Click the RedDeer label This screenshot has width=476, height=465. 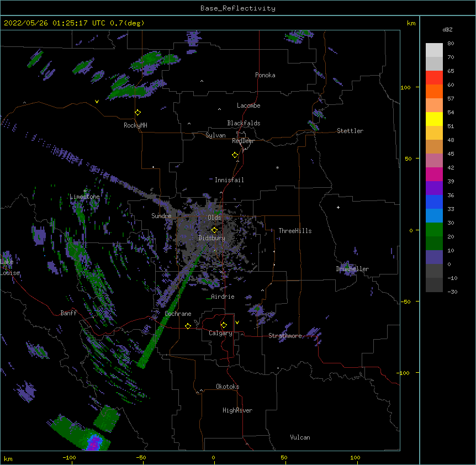[x=243, y=141]
